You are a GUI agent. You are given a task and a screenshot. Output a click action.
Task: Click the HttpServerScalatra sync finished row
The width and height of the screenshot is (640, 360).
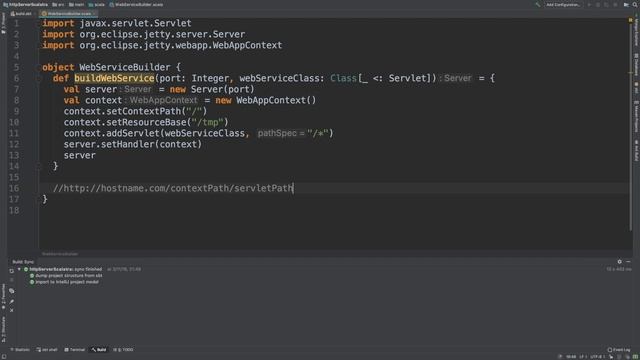[63, 269]
